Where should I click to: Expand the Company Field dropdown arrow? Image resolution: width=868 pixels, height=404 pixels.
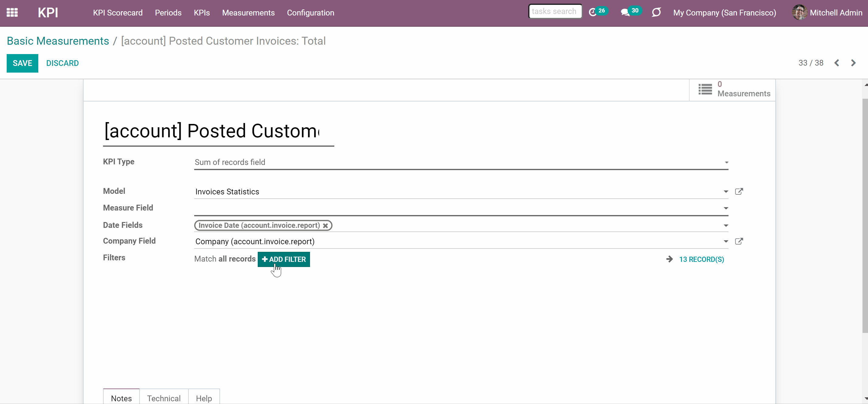726,241
